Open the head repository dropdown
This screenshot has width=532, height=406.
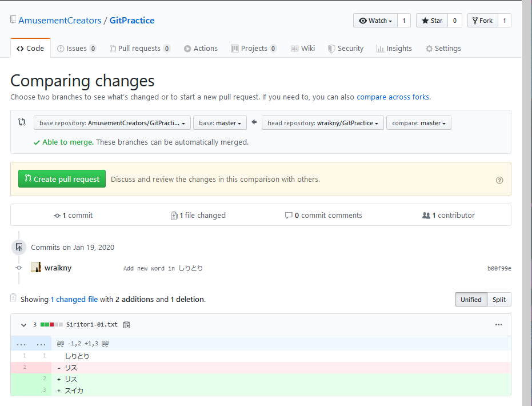click(323, 123)
